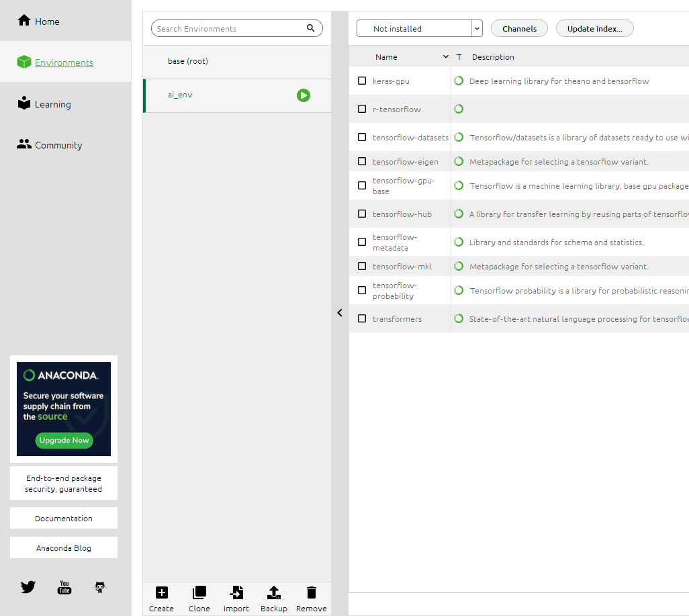Click the type icon for keras-gpu
This screenshot has width=689, height=616.
click(x=458, y=81)
